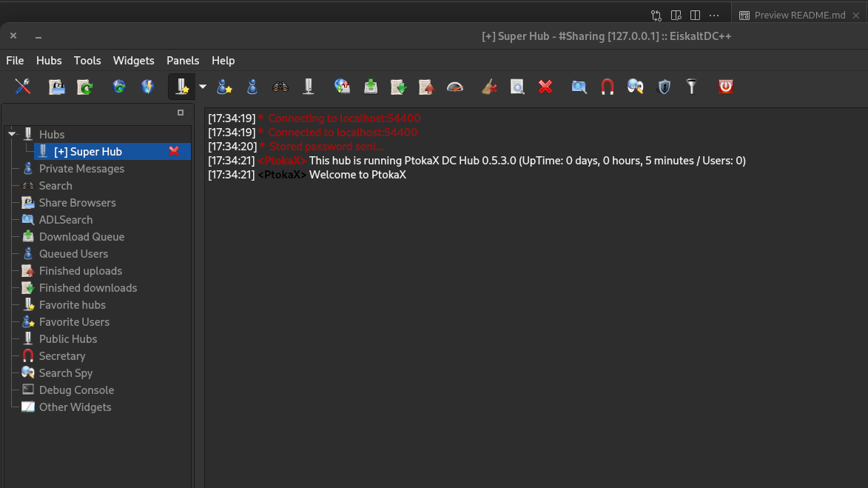Open Finished uploads in sidebar
Viewport: 868px width, 488px height.
pos(80,271)
